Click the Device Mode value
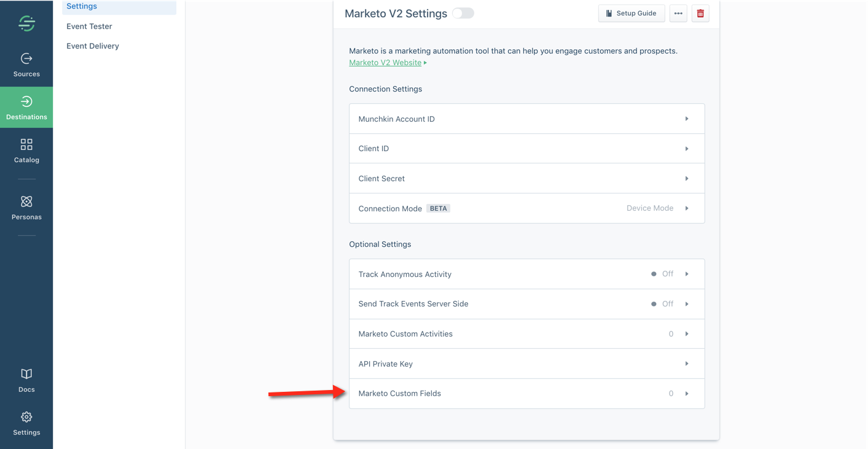 [650, 208]
